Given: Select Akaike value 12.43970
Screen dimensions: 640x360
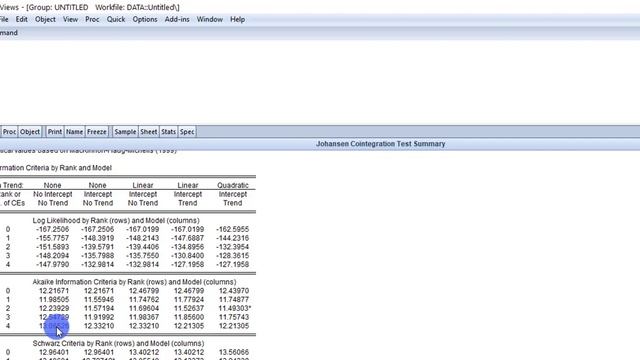Looking at the screenshot, I should coord(234,291).
